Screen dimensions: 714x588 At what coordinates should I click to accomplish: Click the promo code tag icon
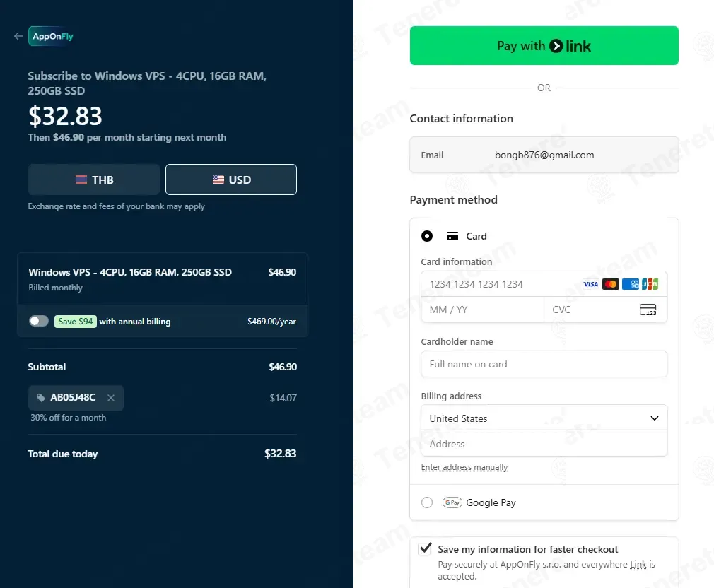[41, 398]
